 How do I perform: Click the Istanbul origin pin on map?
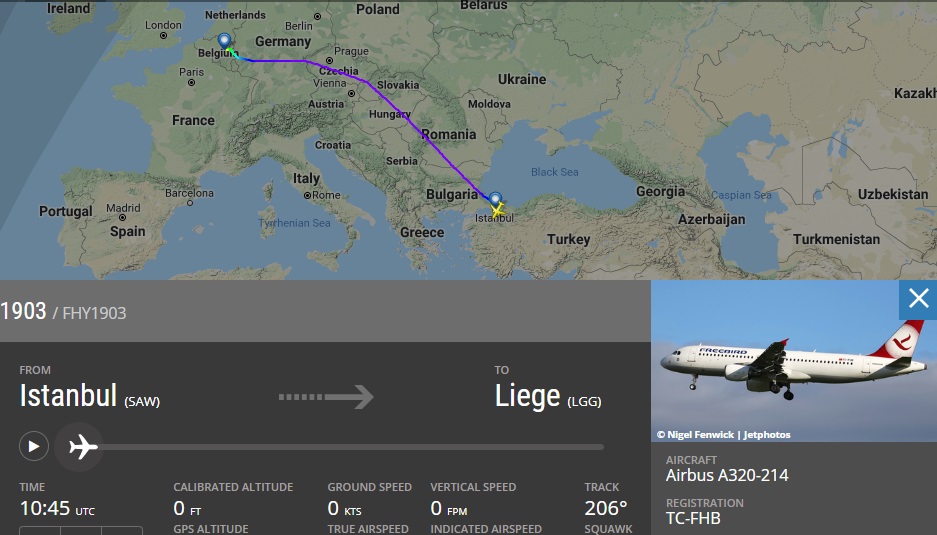[x=495, y=199]
